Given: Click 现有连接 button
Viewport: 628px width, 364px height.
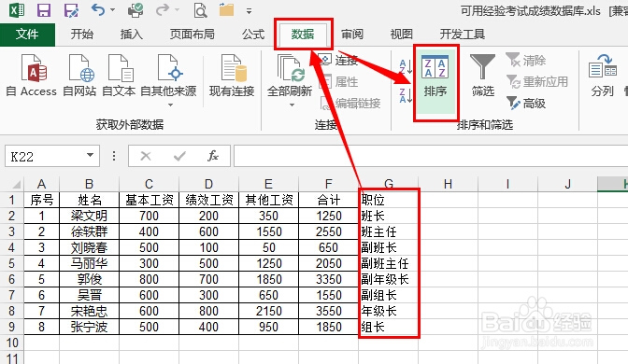Looking at the screenshot, I should (232, 76).
